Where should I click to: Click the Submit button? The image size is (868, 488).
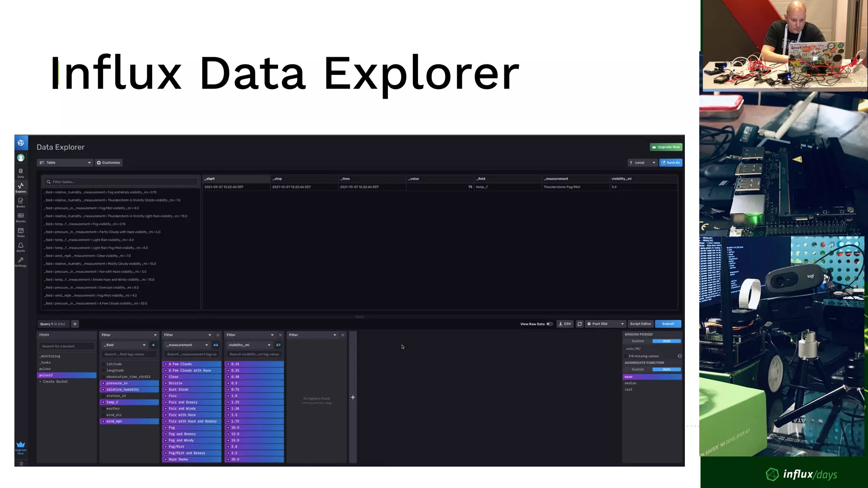(668, 324)
